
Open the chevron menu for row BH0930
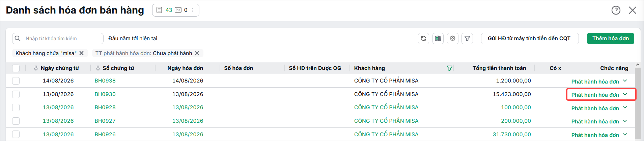[x=625, y=94]
